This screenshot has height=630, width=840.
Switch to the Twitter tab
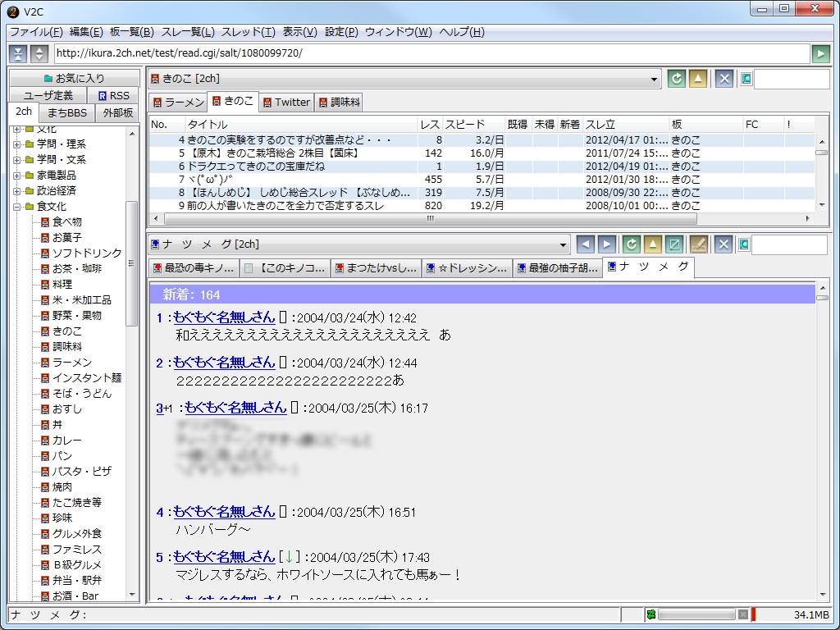click(286, 103)
